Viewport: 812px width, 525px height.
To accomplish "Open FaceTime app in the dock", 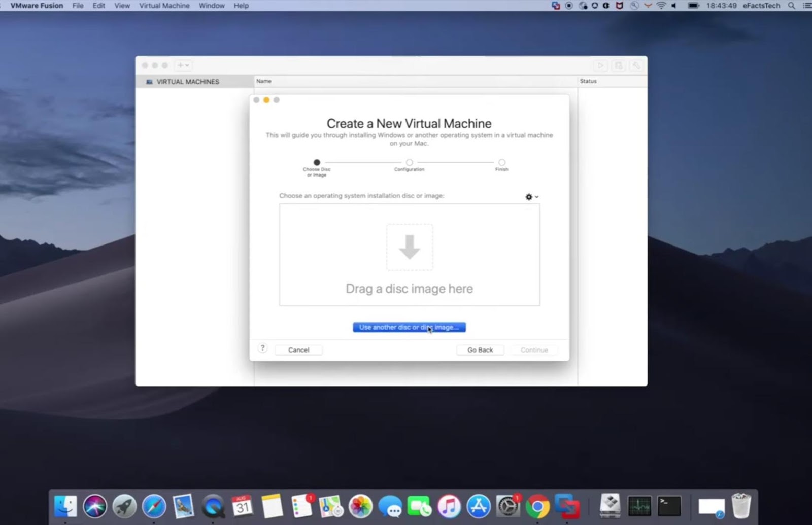I will pyautogui.click(x=420, y=506).
